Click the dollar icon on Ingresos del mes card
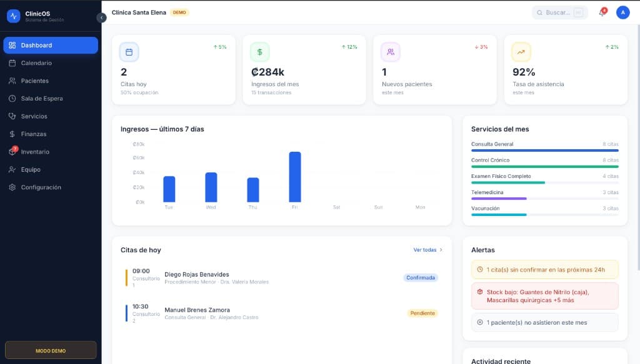640x364 pixels. [259, 52]
